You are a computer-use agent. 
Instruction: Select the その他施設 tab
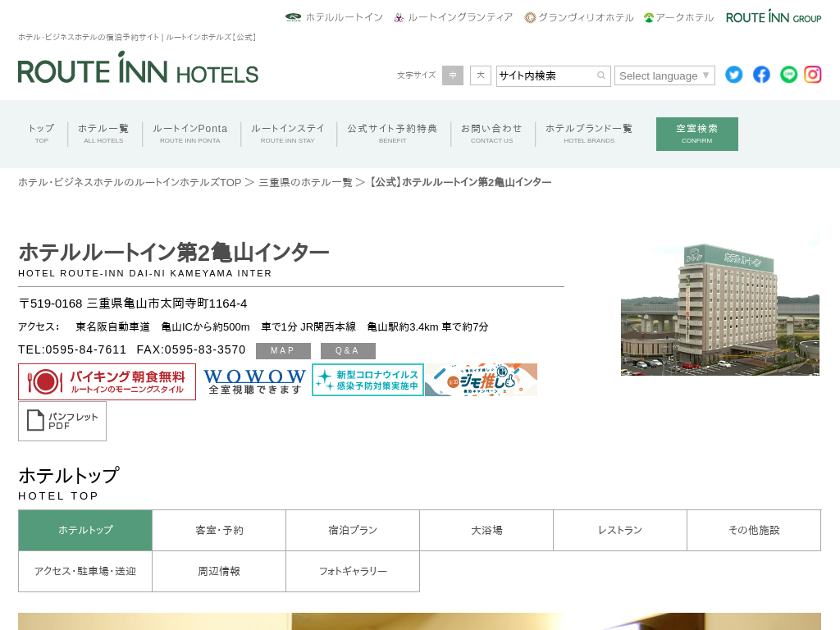(x=754, y=530)
